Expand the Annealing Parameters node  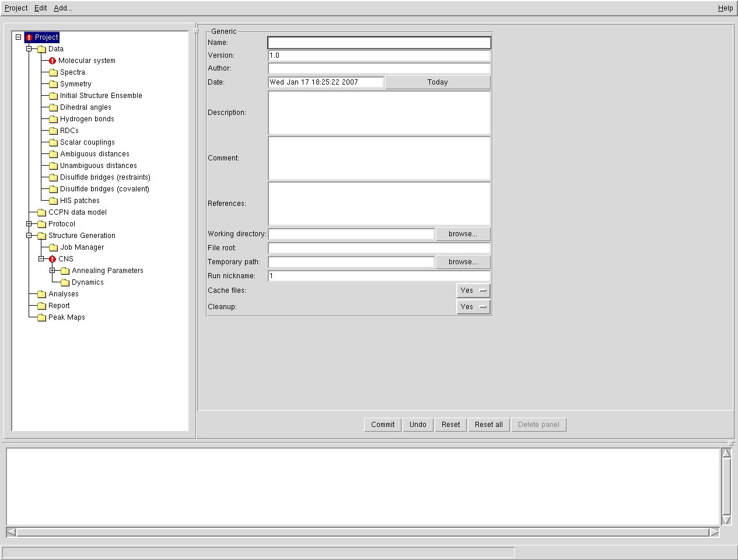tap(53, 271)
